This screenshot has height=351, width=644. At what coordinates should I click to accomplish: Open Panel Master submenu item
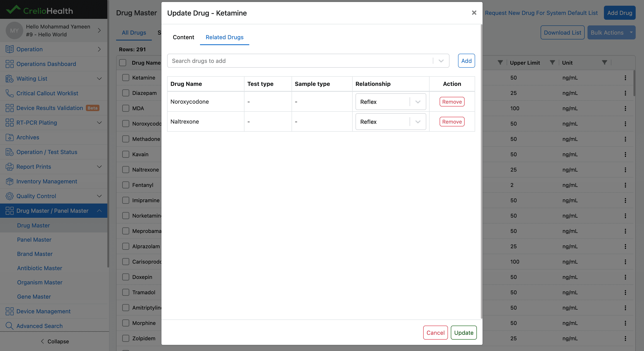pos(34,239)
